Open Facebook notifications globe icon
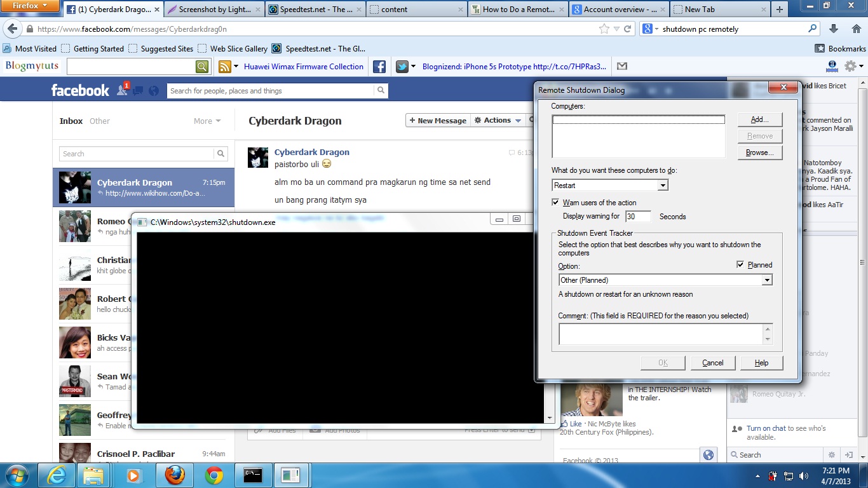 (x=153, y=91)
